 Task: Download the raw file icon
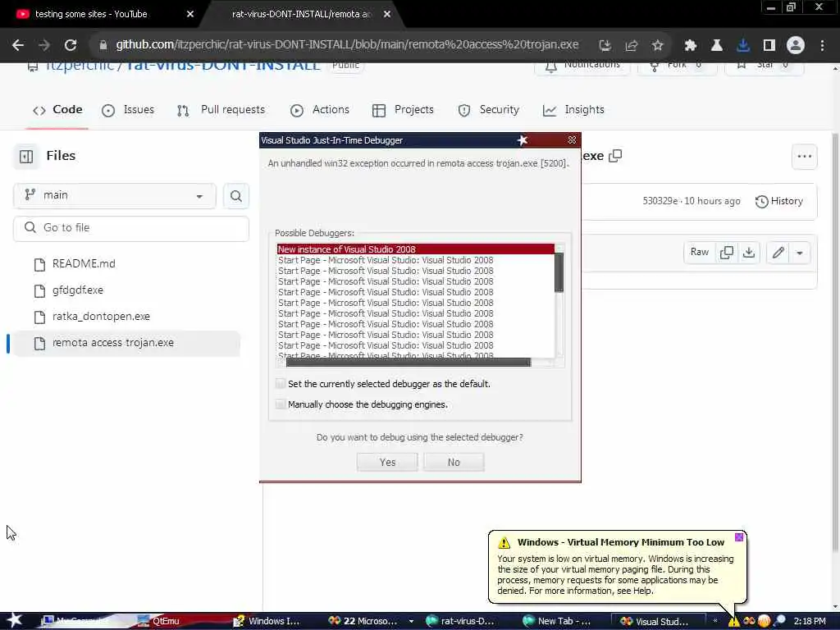point(749,253)
